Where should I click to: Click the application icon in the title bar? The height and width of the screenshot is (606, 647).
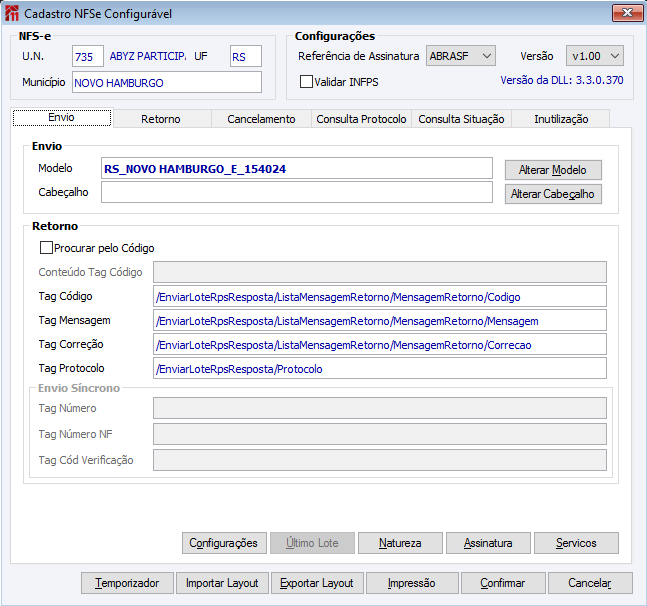(12, 13)
